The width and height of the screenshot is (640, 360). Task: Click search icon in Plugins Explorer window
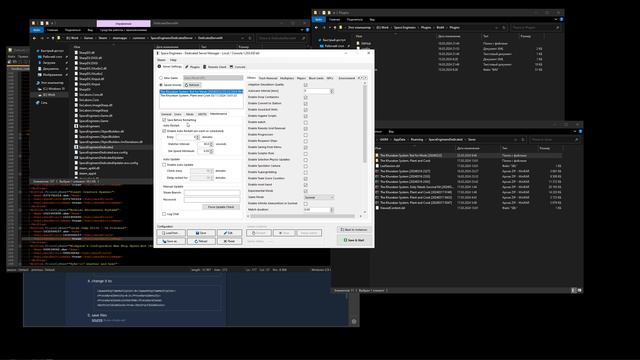point(557,27)
